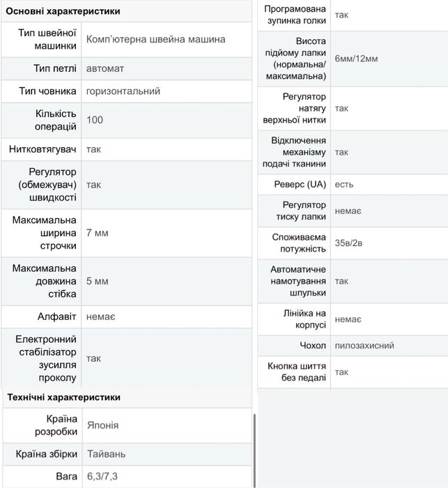Click the 'горизонтальний' shuttle type value

click(123, 91)
